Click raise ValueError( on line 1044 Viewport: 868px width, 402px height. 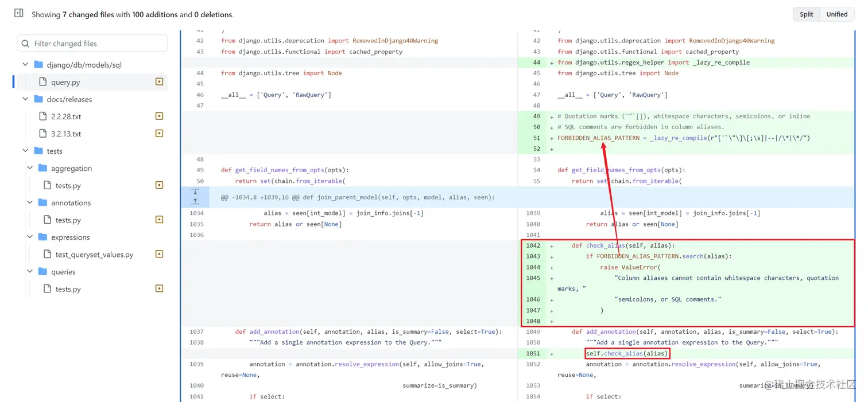tap(630, 267)
